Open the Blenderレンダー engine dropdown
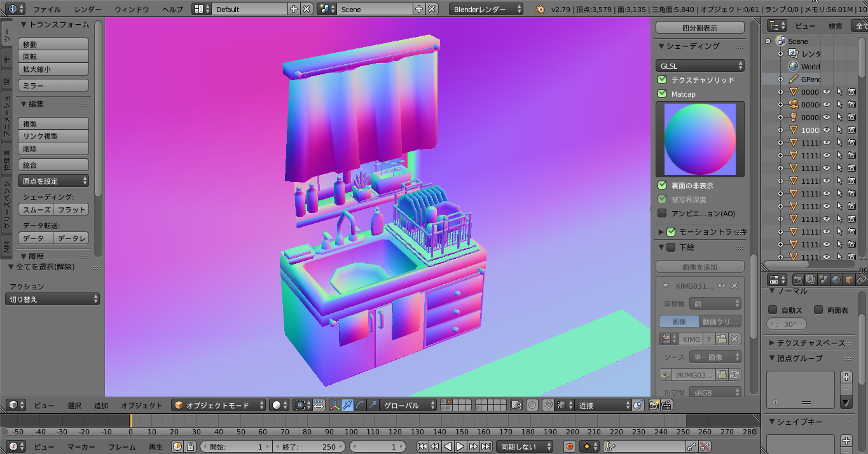The width and height of the screenshot is (868, 454). (486, 9)
